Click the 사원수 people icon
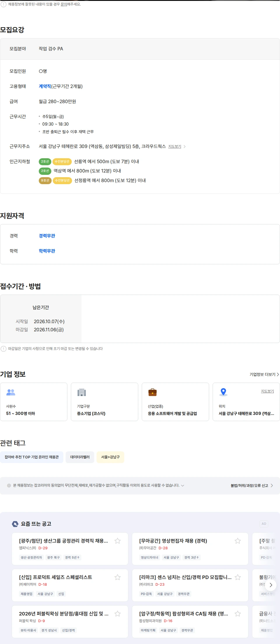This screenshot has height=644, width=280. point(11,392)
